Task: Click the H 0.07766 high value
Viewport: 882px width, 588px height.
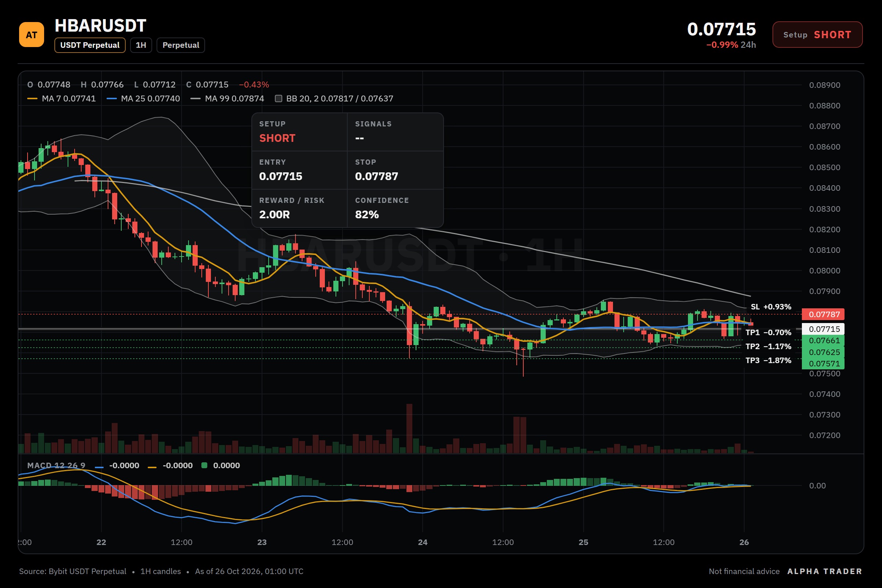Action: pyautogui.click(x=102, y=85)
